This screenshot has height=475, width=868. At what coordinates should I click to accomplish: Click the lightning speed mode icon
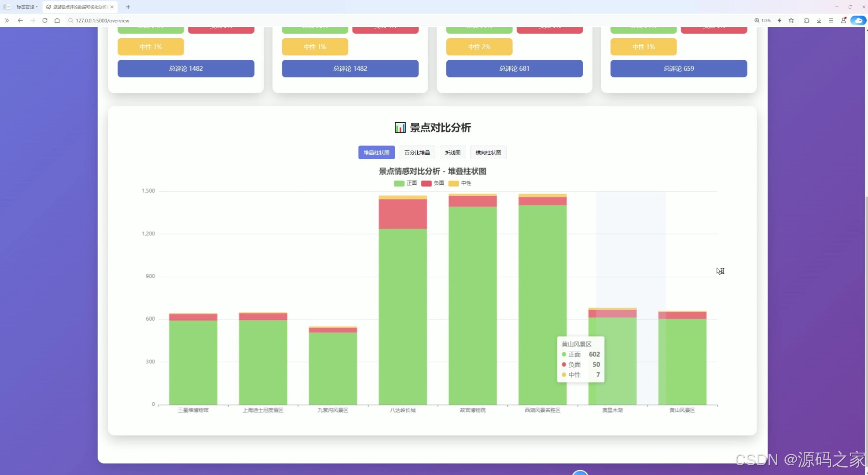(x=780, y=20)
